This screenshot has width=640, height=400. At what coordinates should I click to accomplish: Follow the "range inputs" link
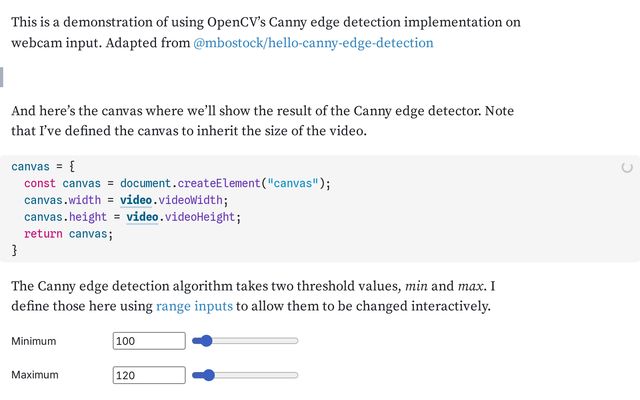[194, 306]
